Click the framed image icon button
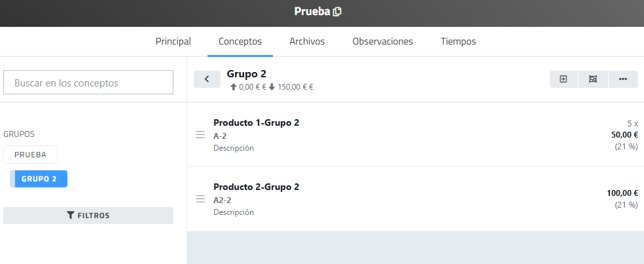Image resolution: width=644 pixels, height=264 pixels. pos(593,79)
